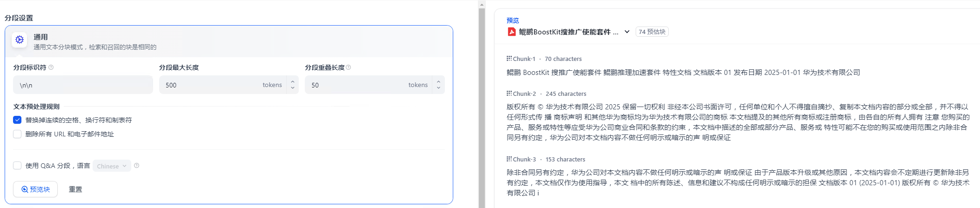Click the 分段设置 heading

pyautogui.click(x=19, y=18)
